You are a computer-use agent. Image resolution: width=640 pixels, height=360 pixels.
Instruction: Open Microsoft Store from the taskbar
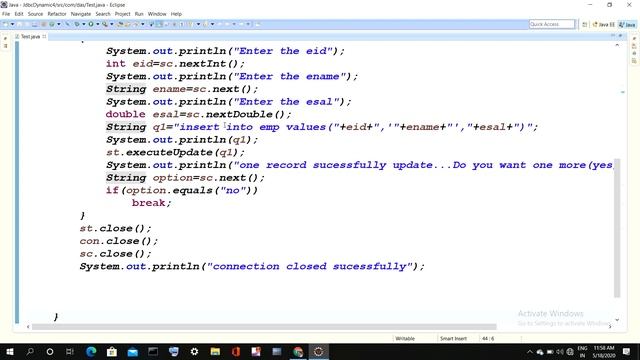click(x=112, y=351)
